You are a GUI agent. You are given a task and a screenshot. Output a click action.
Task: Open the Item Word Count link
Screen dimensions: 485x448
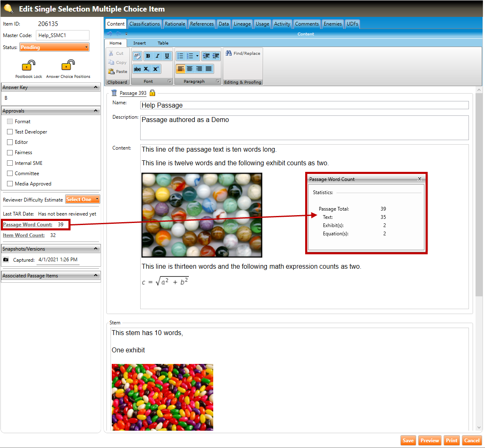coord(24,235)
